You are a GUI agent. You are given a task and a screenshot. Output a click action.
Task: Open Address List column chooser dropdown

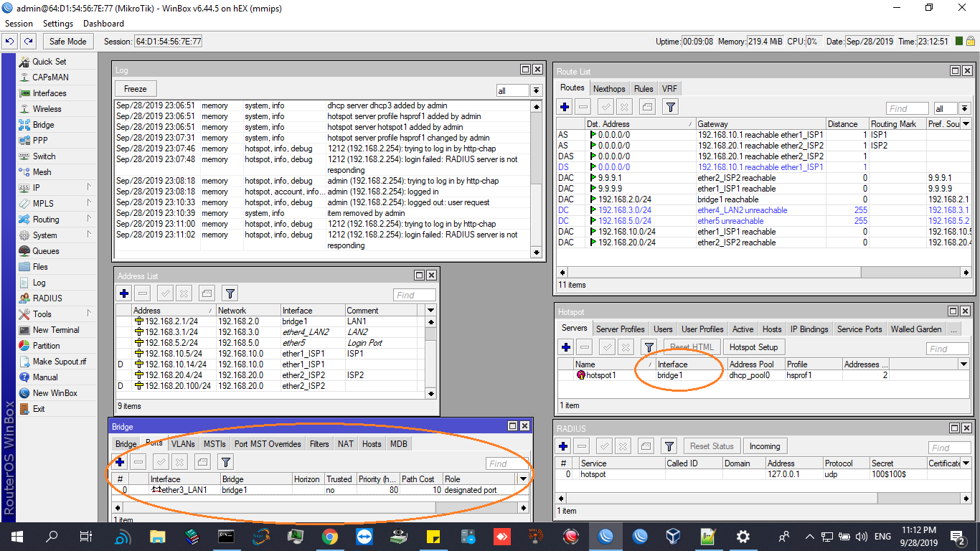pos(430,311)
